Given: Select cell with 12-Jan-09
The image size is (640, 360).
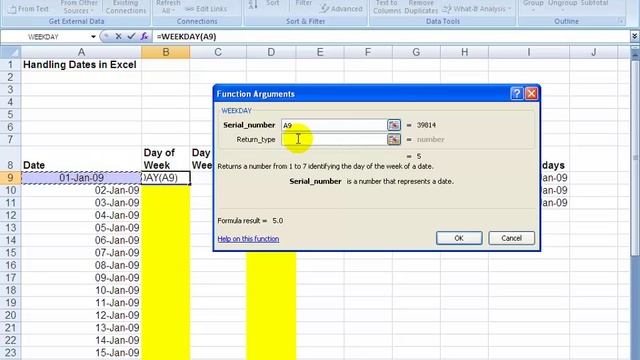Looking at the screenshot, I should [x=81, y=316].
